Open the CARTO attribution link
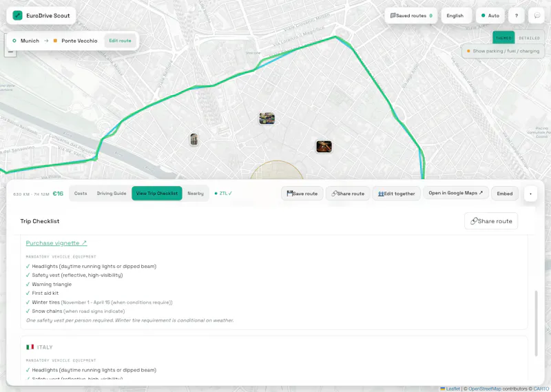The width and height of the screenshot is (551, 392). click(541, 389)
